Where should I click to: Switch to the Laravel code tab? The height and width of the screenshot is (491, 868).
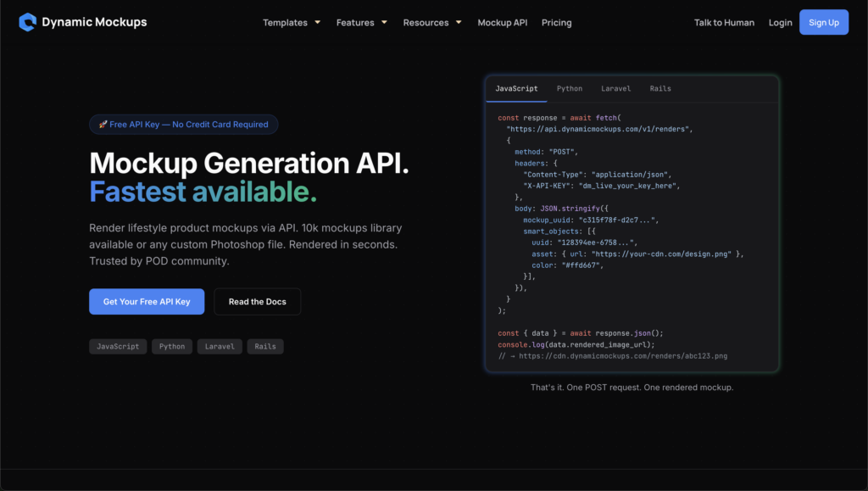coord(615,88)
